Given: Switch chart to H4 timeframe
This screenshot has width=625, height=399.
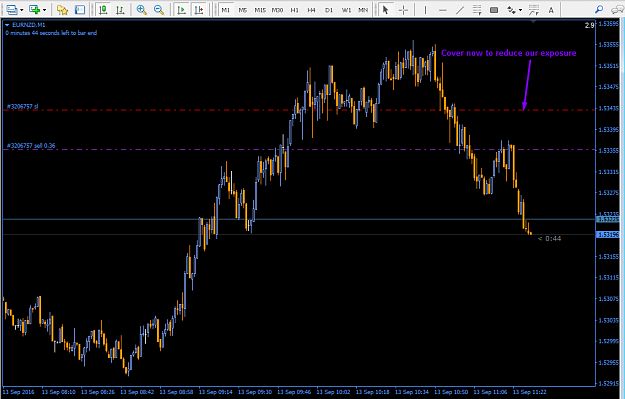Looking at the screenshot, I should pyautogui.click(x=312, y=10).
